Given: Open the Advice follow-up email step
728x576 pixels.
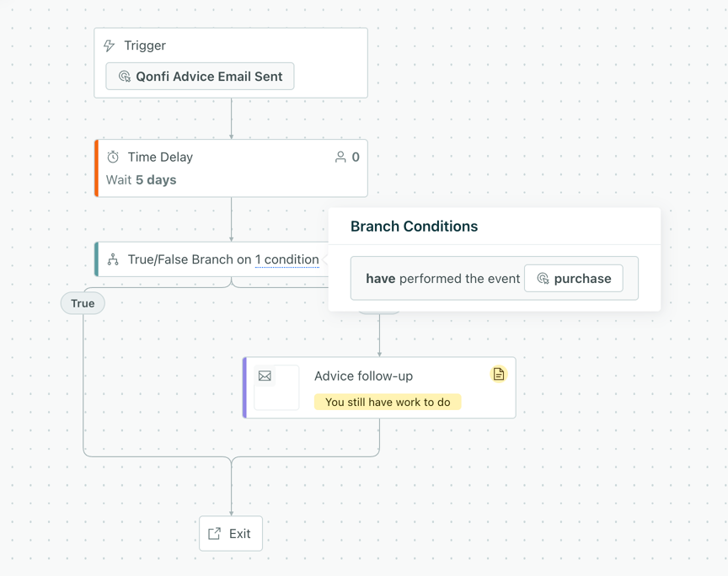Looking at the screenshot, I should [x=379, y=387].
